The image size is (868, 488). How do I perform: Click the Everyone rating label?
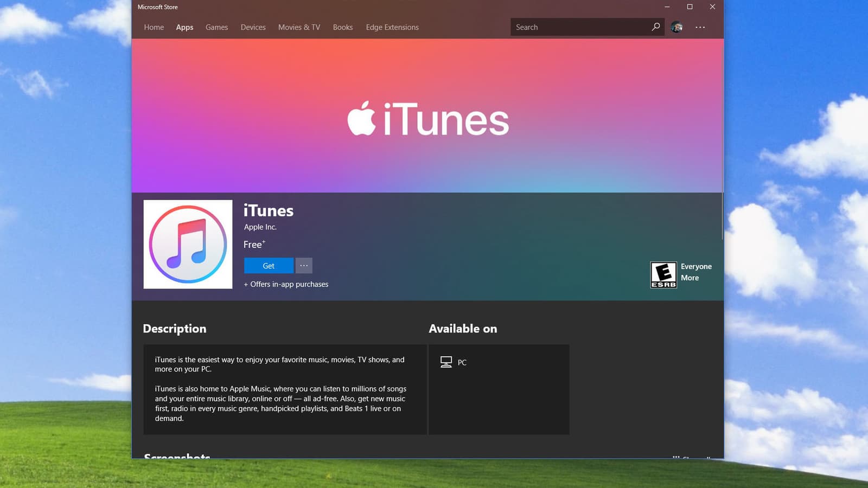[x=696, y=266]
